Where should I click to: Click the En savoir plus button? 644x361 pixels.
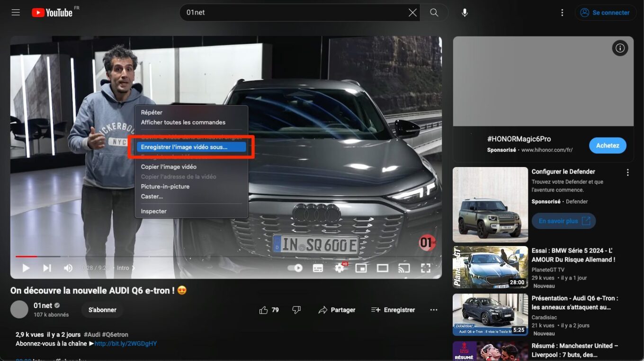[x=564, y=221]
